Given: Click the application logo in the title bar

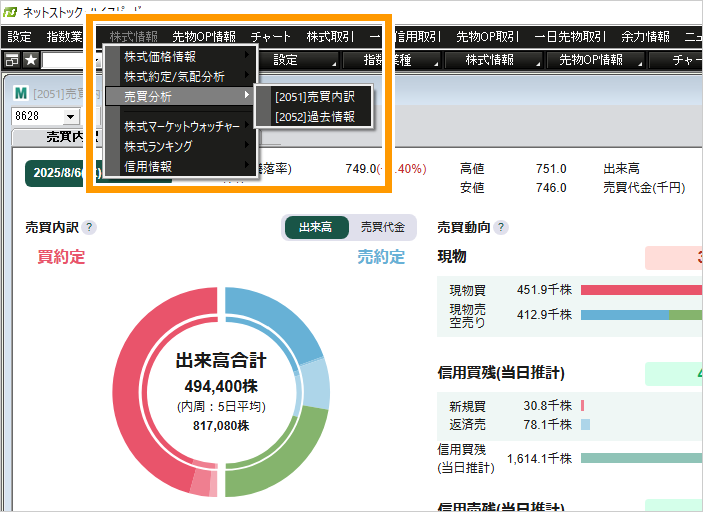Looking at the screenshot, I should [x=10, y=12].
